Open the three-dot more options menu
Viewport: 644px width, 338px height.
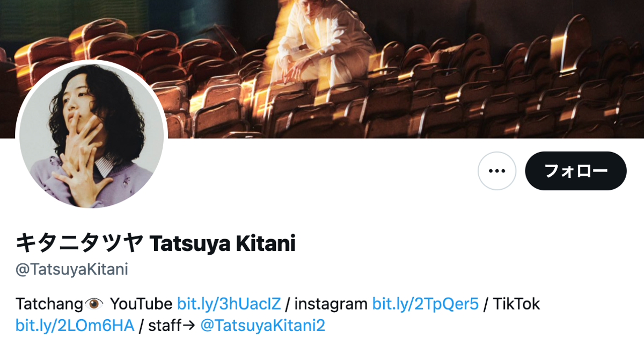coord(497,171)
